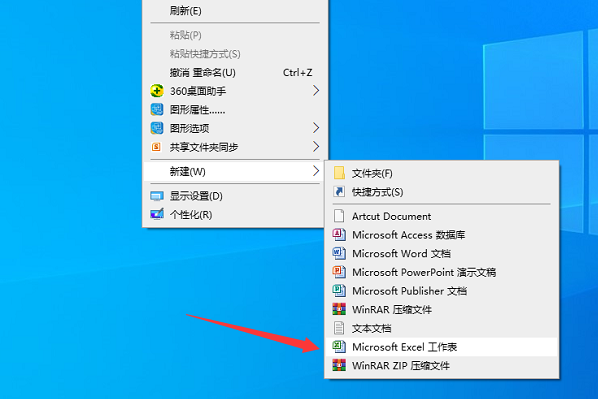Create new 文本文档 text file
Viewport: 598px width, 399px height.
(442, 328)
